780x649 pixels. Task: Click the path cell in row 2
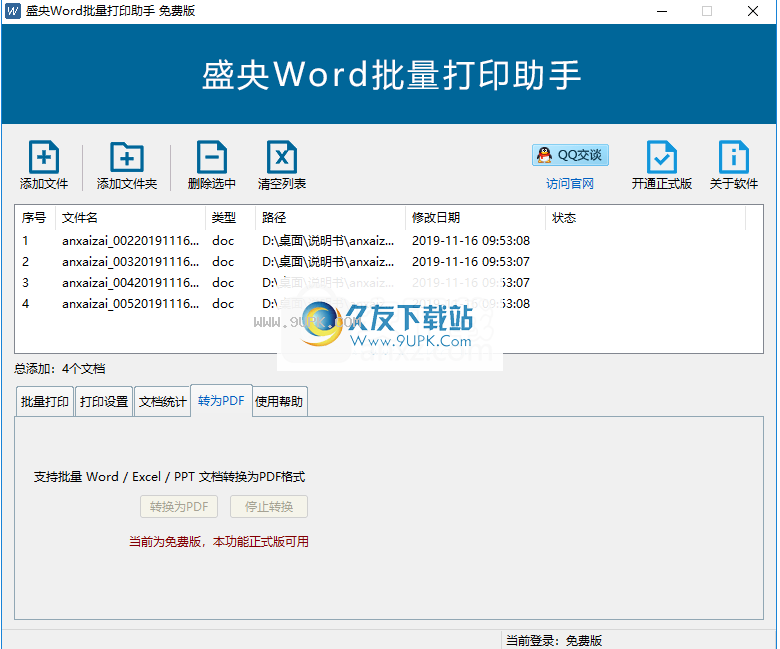click(x=328, y=262)
